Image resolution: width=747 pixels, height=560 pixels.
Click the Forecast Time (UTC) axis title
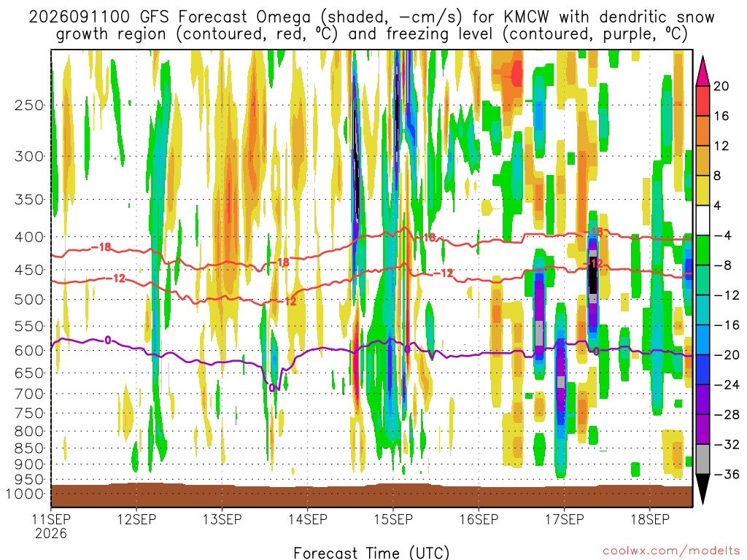(371, 553)
